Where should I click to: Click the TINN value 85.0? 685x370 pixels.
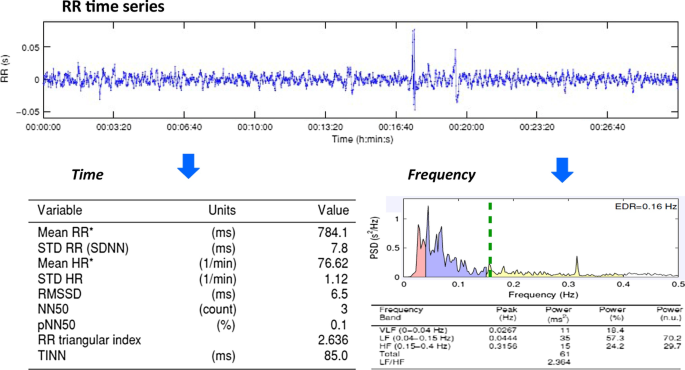336,356
